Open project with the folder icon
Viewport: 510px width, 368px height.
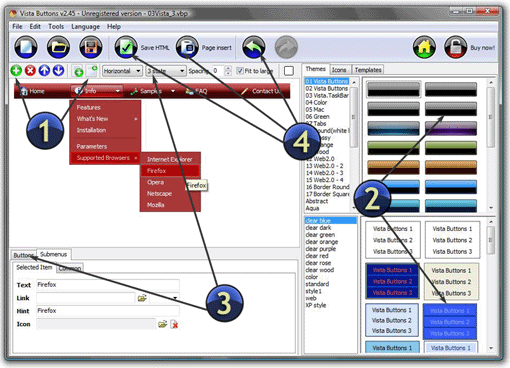[58, 47]
